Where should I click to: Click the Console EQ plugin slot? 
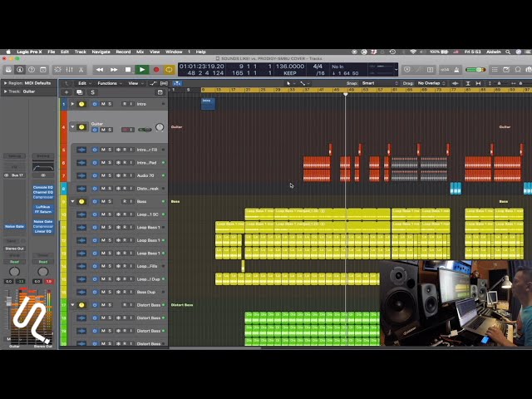coord(43,187)
